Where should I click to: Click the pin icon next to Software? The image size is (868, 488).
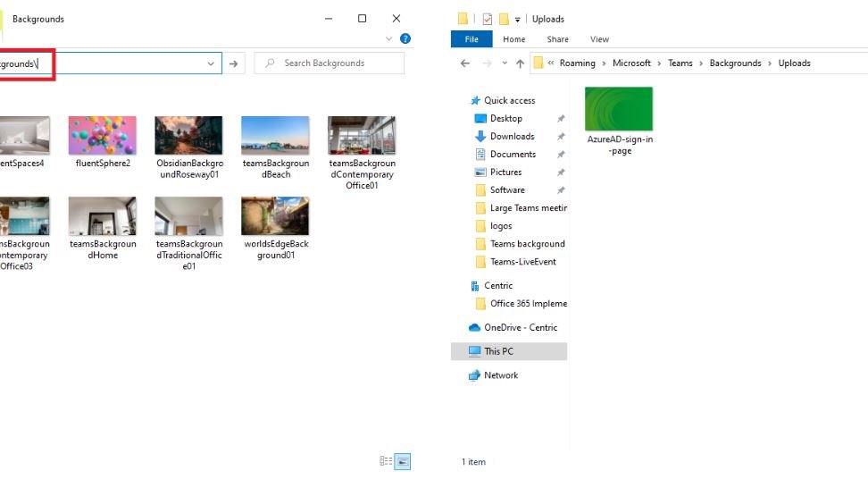click(561, 190)
